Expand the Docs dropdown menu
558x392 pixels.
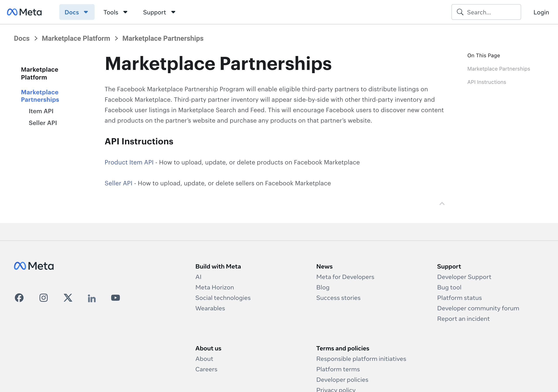click(x=77, y=12)
